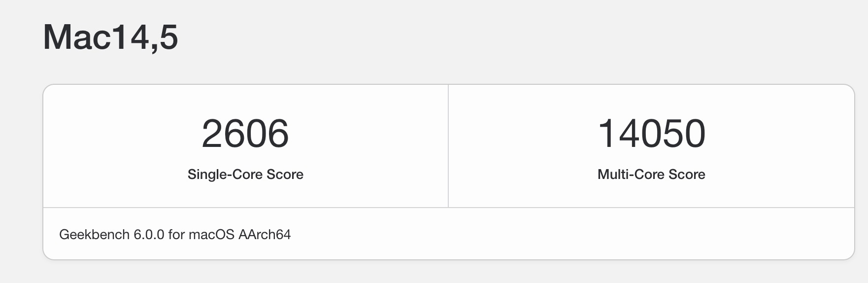The image size is (868, 283).
Task: Click the AArch64 architecture text
Action: (265, 234)
